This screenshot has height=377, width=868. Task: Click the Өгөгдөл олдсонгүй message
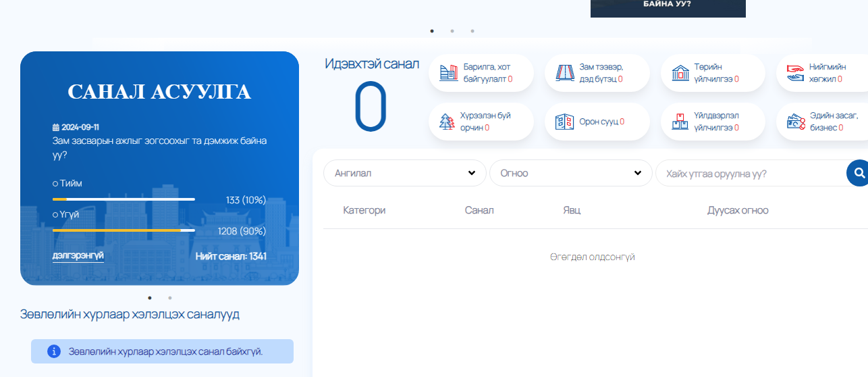[593, 257]
